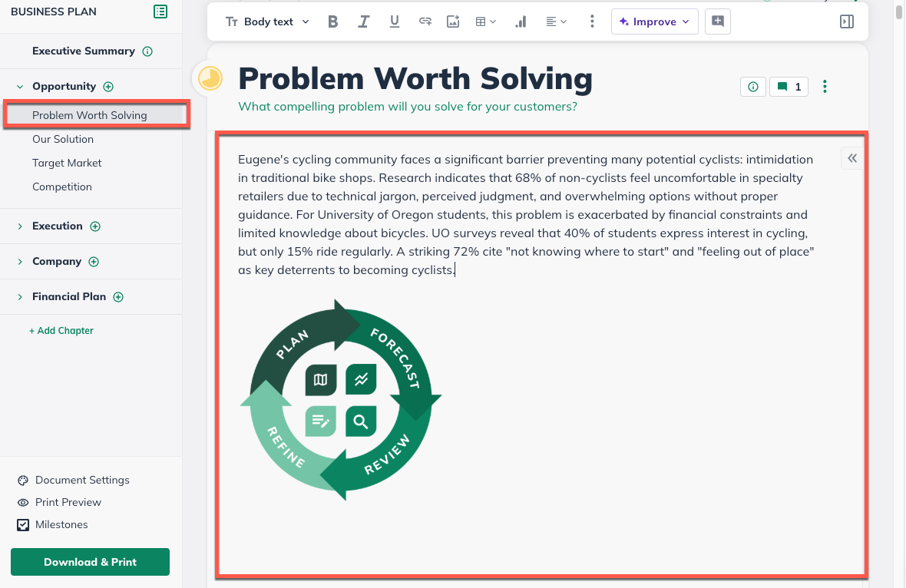Viewport: 906px width, 588px height.
Task: Open the text alignment dropdown
Action: [556, 21]
